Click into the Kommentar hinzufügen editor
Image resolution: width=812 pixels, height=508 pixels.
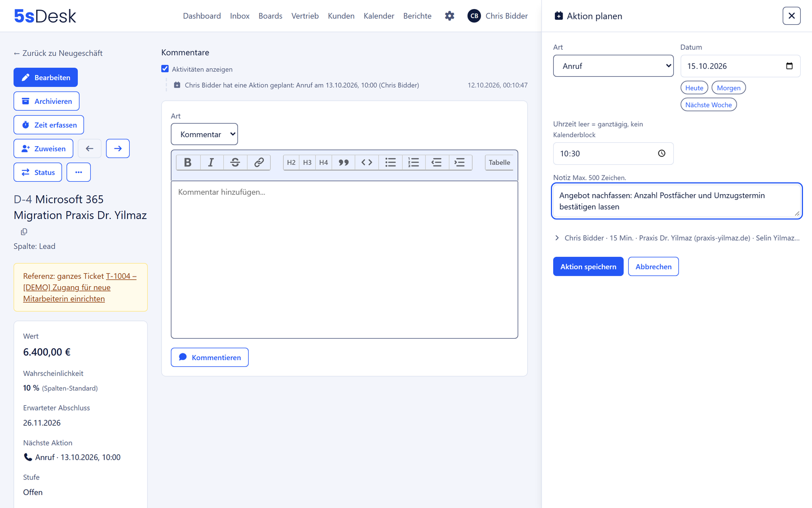[345, 260]
